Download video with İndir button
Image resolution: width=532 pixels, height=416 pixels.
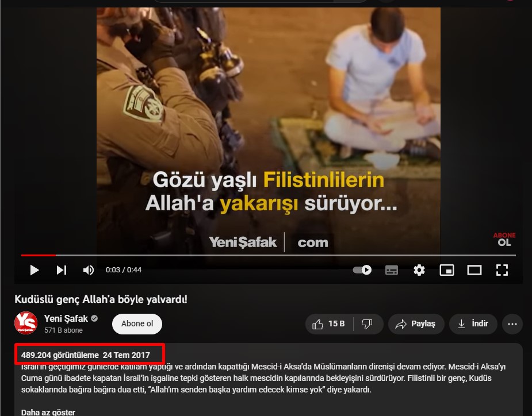473,324
